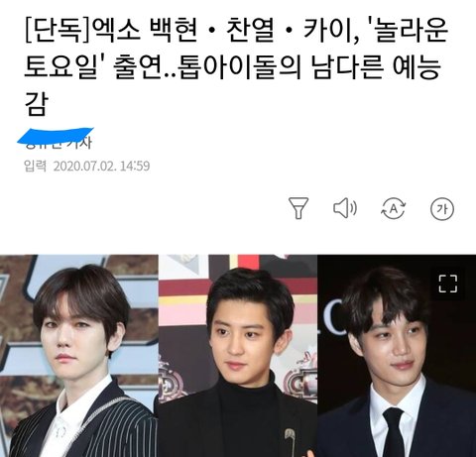
Task: Tap the final headline character 감
Action: coord(37,103)
